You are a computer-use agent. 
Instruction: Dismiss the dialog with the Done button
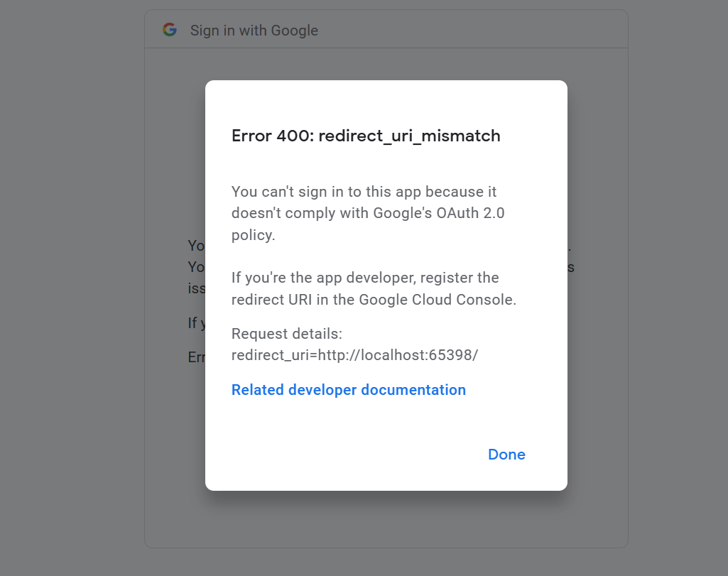click(506, 455)
